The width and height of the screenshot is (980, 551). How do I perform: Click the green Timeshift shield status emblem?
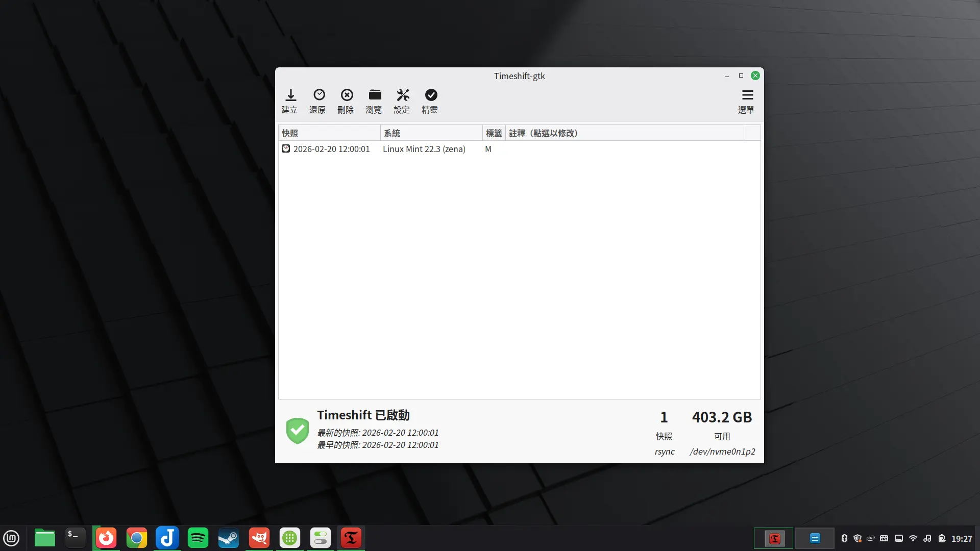click(x=298, y=431)
